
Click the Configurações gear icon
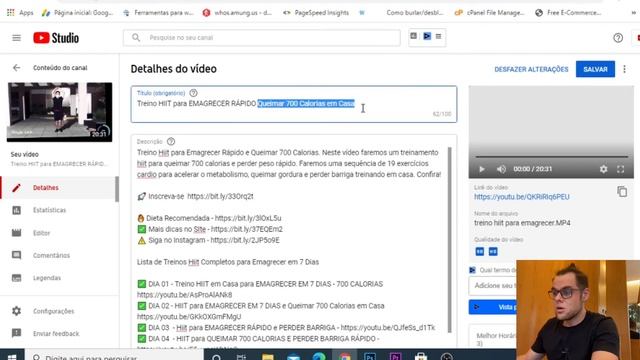[16, 311]
